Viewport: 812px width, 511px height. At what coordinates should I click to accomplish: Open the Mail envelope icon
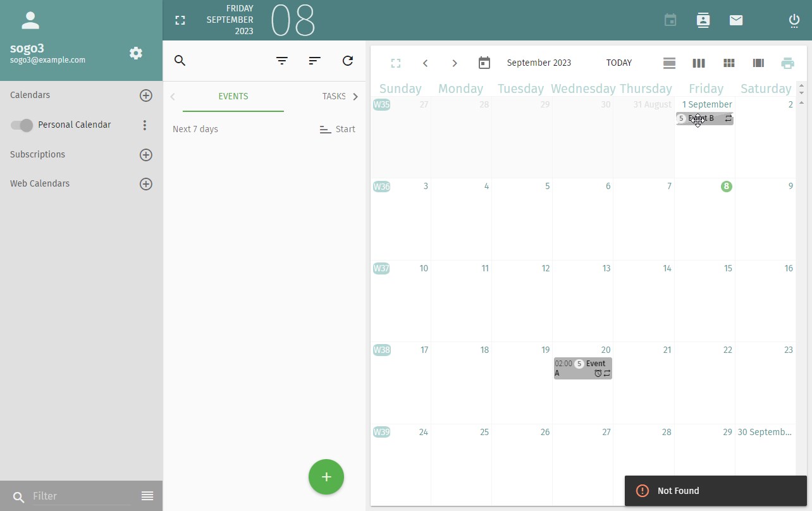736,20
